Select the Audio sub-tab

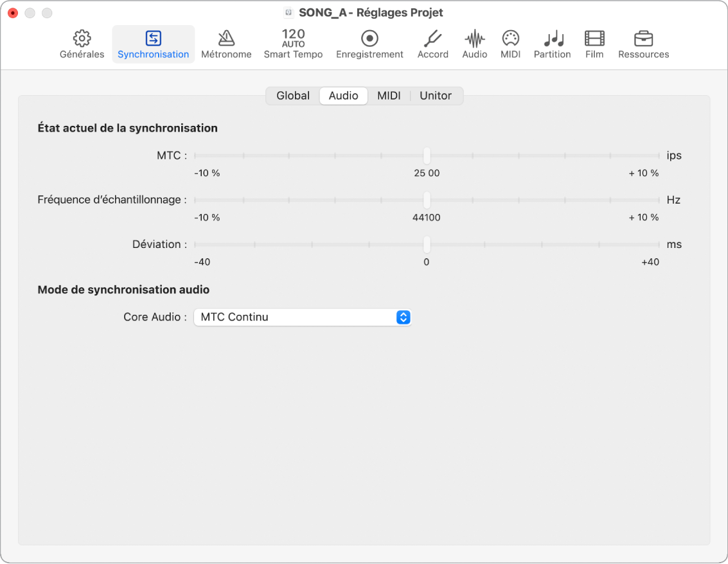(x=343, y=96)
